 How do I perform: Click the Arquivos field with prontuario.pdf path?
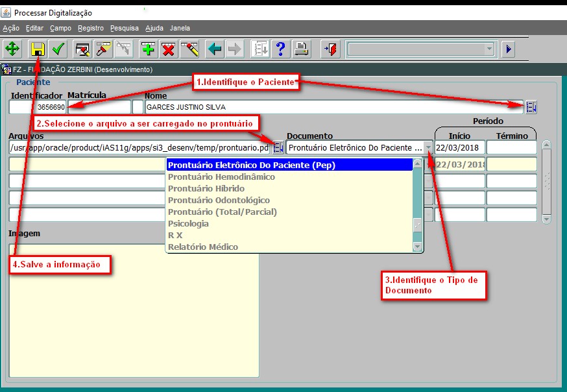click(139, 147)
